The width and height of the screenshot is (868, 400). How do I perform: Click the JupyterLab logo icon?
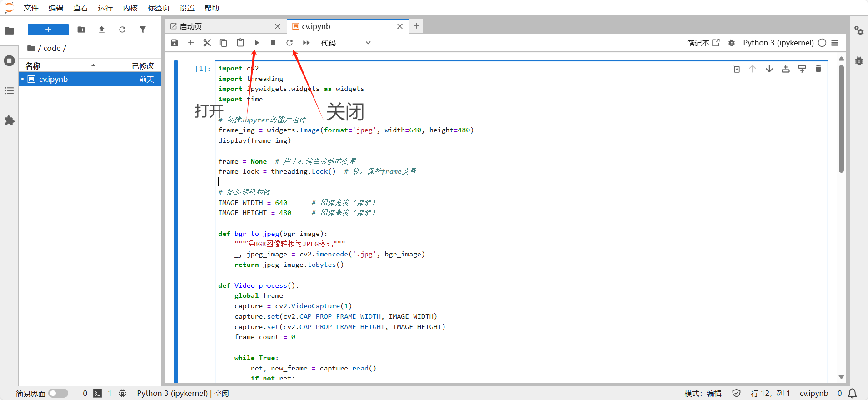(x=9, y=8)
